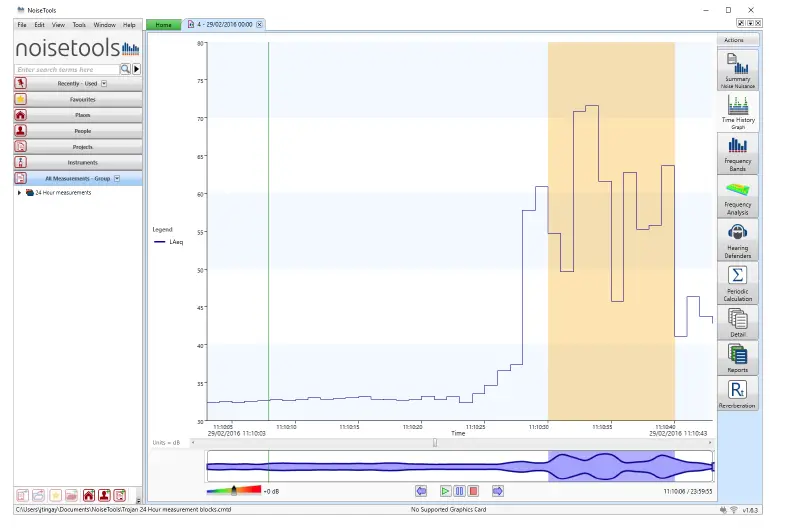Play the audio recording
Screen dimensions: 791x532
coord(445,491)
